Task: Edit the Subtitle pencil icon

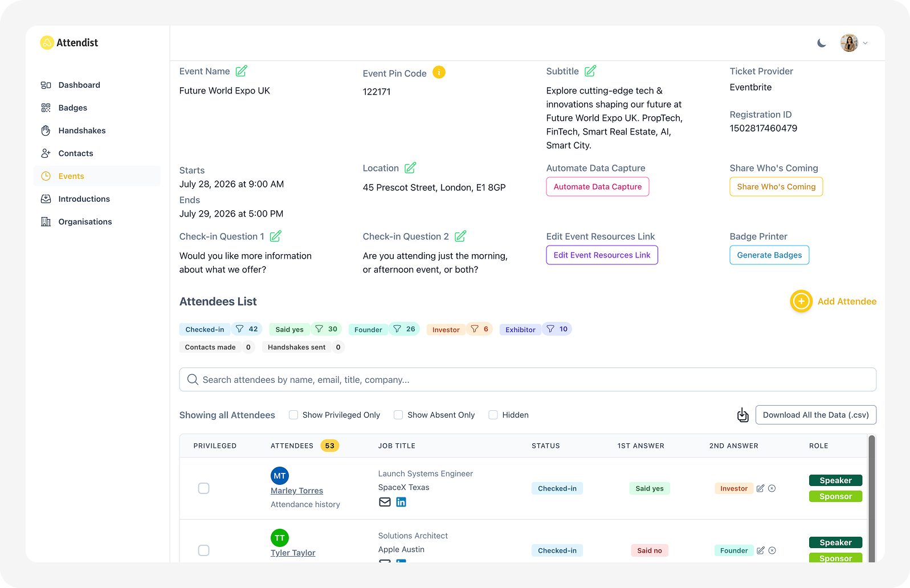Action: coord(590,71)
